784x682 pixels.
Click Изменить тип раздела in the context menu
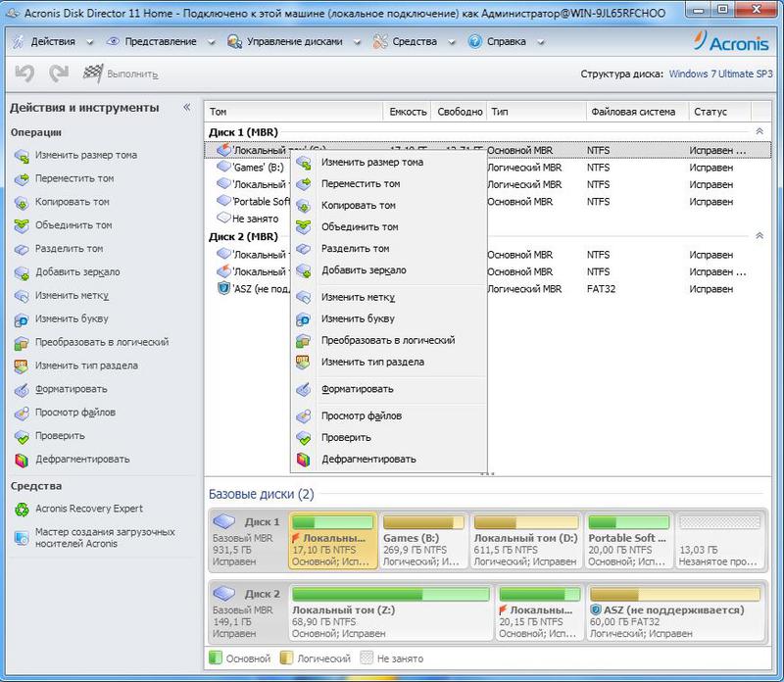pos(388,362)
